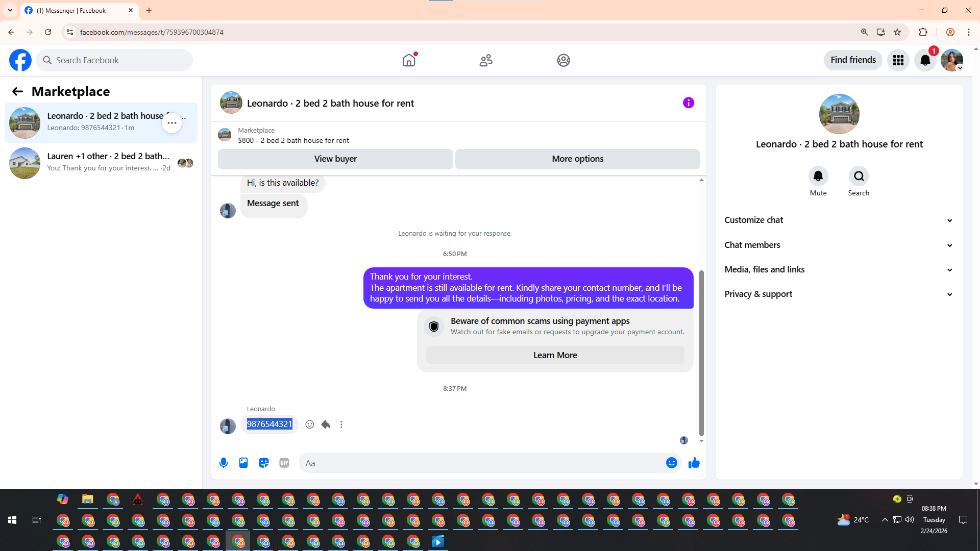The image size is (980, 551).
Task: Open the Facebook Home tab
Action: point(409,60)
